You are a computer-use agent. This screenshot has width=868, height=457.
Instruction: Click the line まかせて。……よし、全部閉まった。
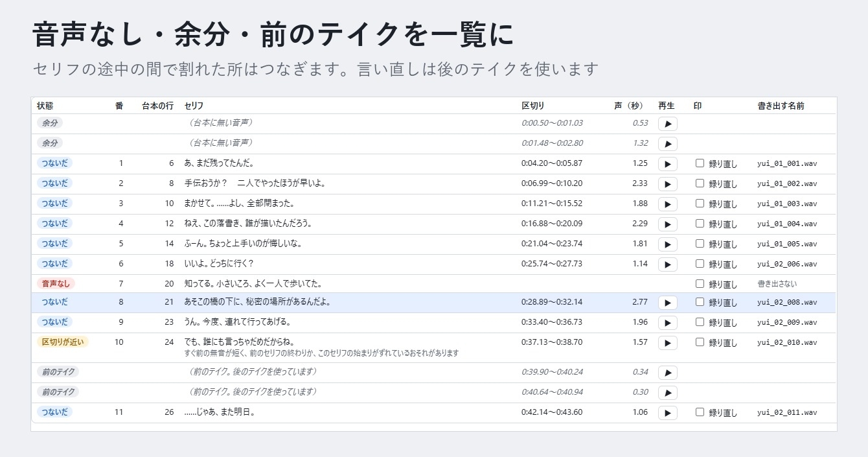(x=239, y=204)
